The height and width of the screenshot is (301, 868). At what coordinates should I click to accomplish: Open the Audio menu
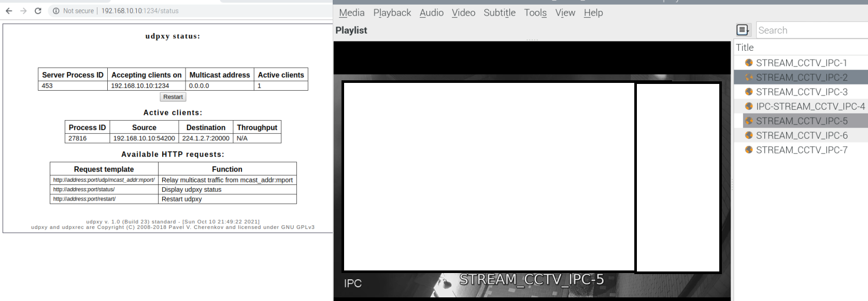click(x=431, y=13)
